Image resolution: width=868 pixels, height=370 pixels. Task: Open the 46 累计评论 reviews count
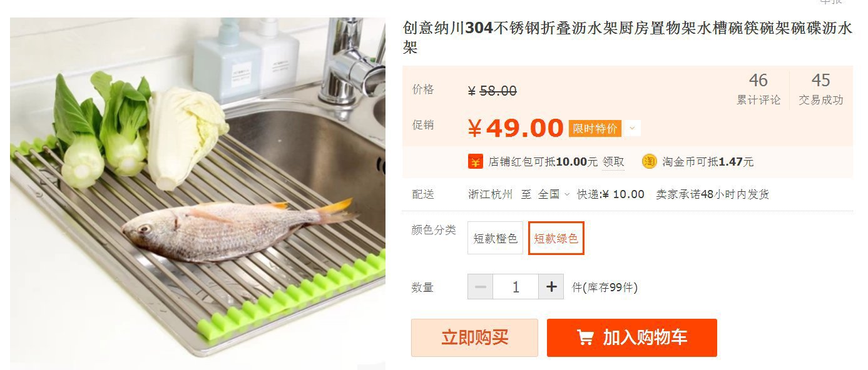click(x=758, y=89)
